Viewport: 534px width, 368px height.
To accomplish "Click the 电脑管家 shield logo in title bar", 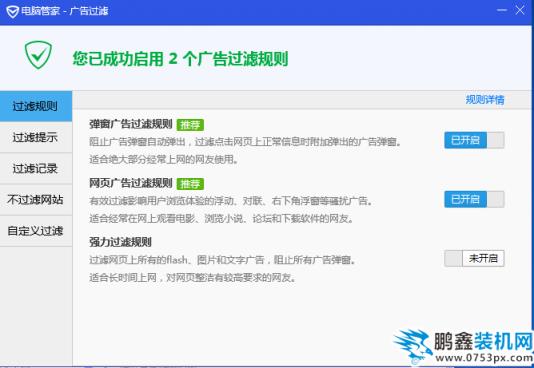I will pos(12,12).
